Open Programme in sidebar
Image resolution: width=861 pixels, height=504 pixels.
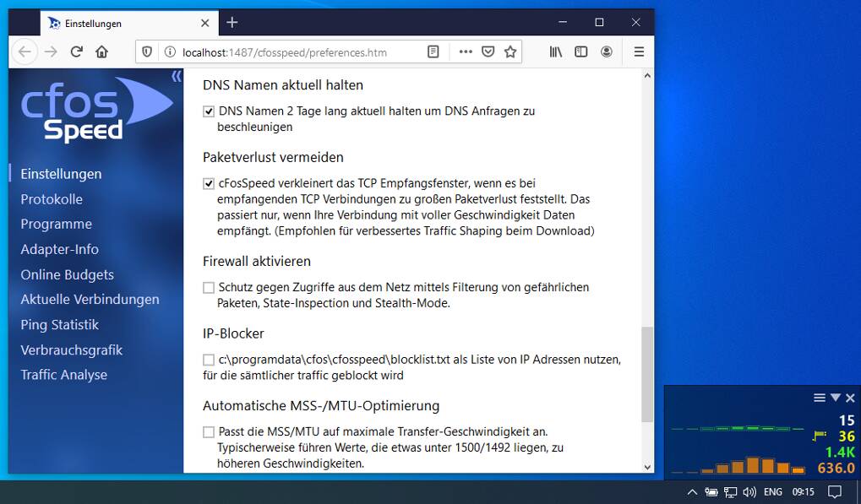(56, 224)
